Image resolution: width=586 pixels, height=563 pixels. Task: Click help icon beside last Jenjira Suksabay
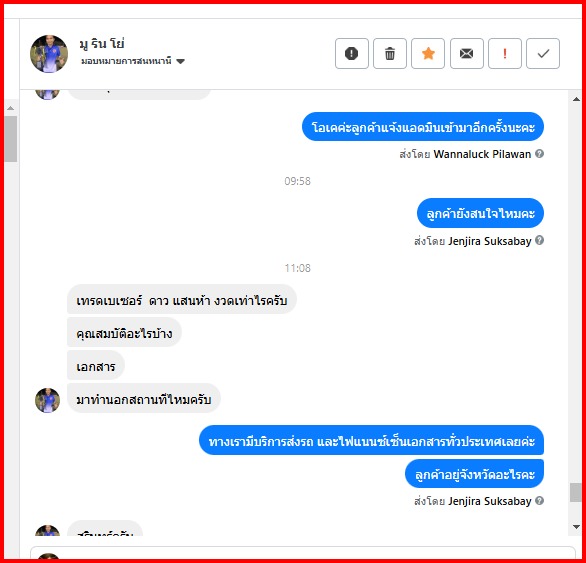(x=539, y=501)
